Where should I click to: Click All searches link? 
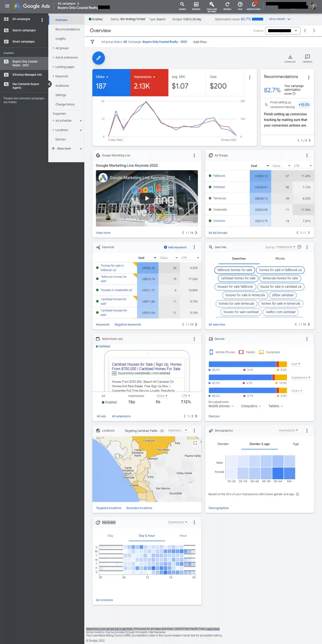click(x=217, y=325)
